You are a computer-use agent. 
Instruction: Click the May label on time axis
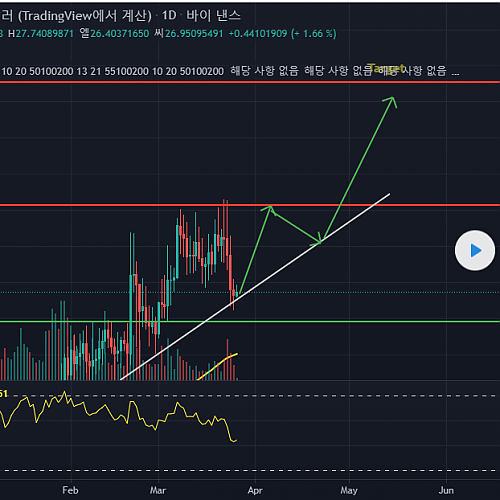349,490
